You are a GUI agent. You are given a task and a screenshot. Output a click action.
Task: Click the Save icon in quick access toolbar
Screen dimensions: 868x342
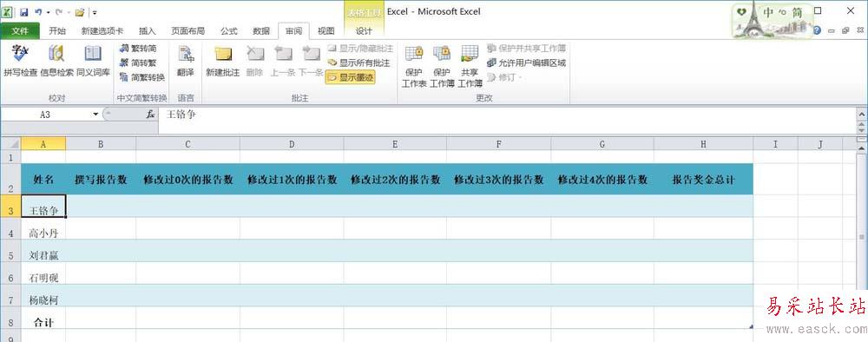23,11
